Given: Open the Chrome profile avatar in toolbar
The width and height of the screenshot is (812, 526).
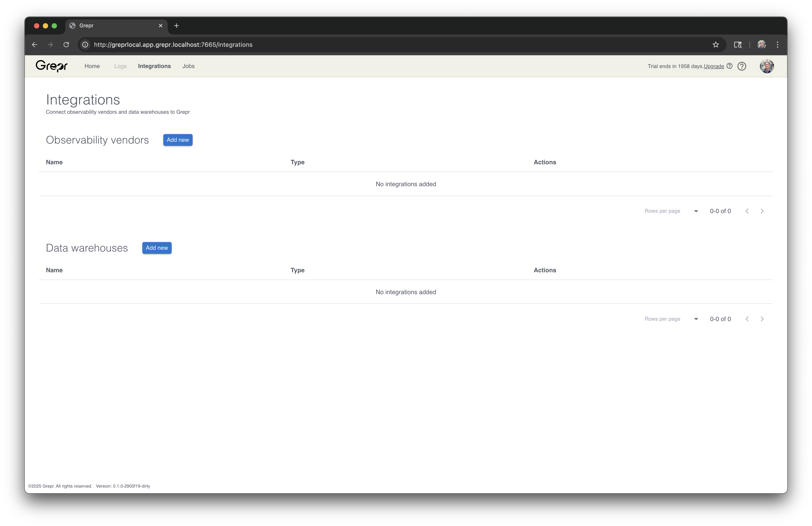Looking at the screenshot, I should (762, 45).
